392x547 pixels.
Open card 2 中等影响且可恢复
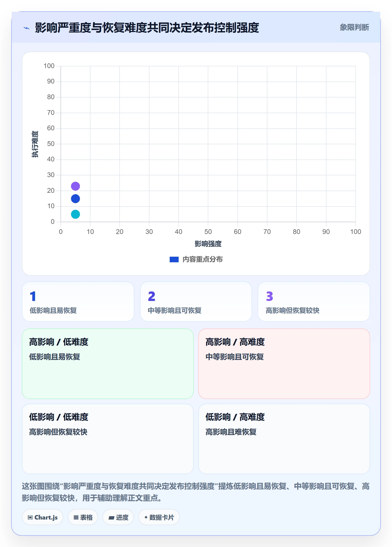pos(196,302)
